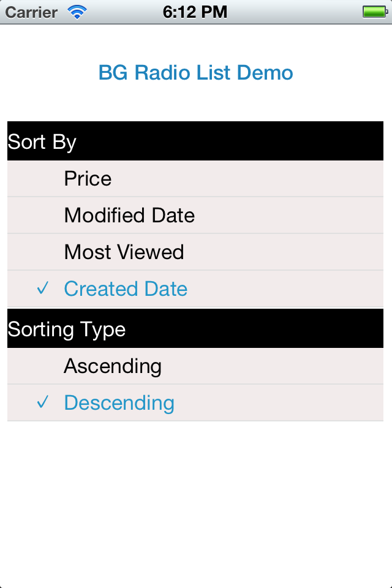
Task: Click the BG Radio List Demo title
Action: [x=195, y=72]
